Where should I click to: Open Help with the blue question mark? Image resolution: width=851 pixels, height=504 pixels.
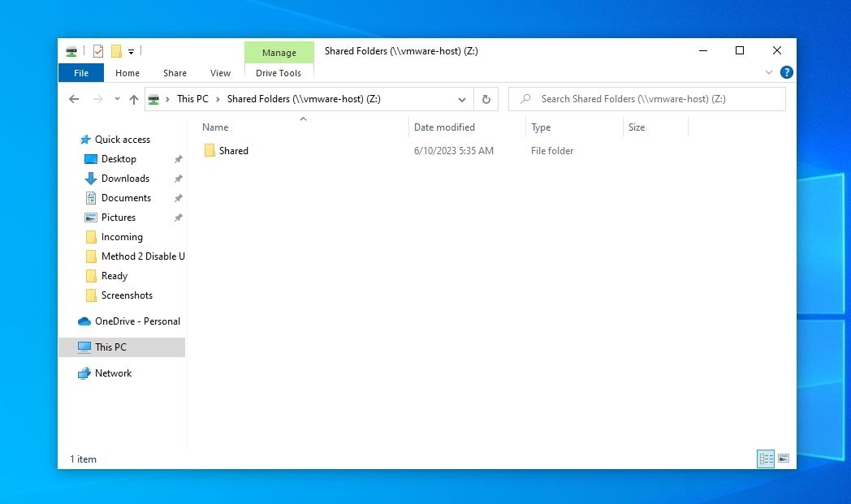(x=786, y=72)
